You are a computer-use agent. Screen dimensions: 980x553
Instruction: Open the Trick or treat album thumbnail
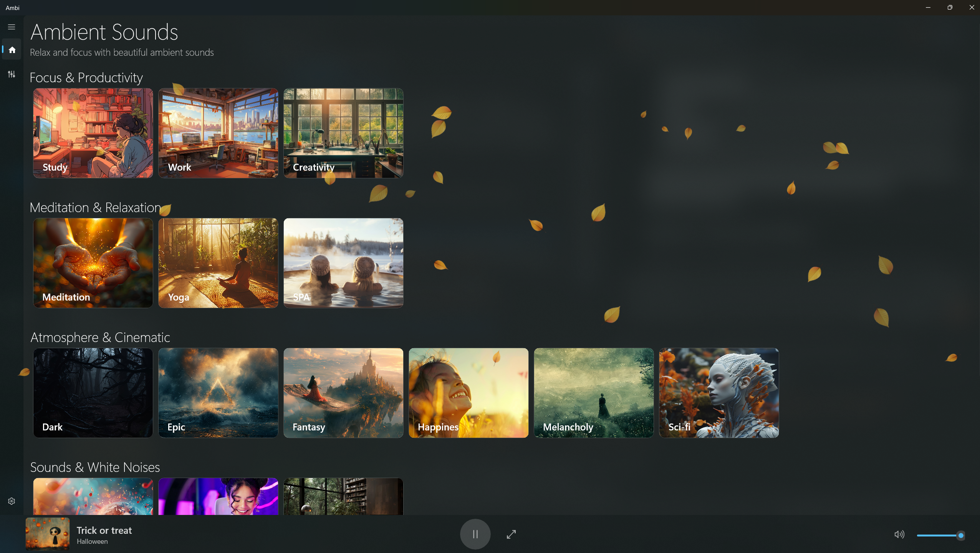48,534
